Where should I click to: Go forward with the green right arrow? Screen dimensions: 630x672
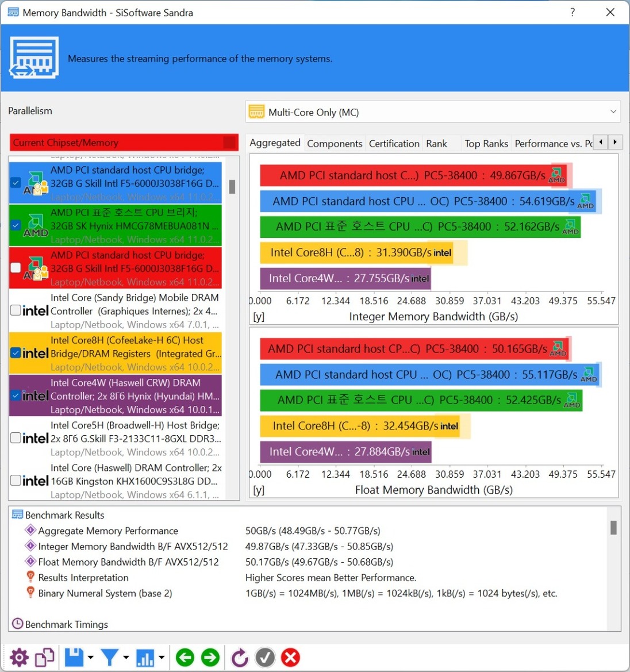210,658
